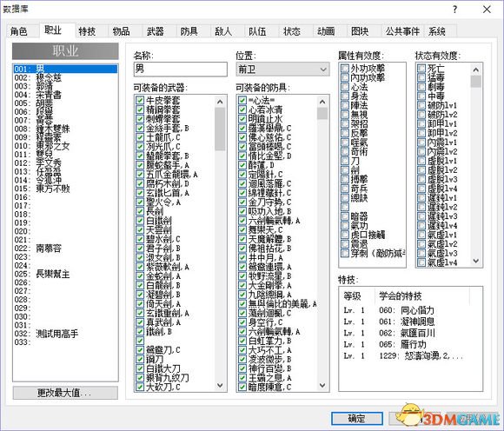Enable the 暗器 attribute checkbox
504x431 pixels.
pyautogui.click(x=345, y=216)
